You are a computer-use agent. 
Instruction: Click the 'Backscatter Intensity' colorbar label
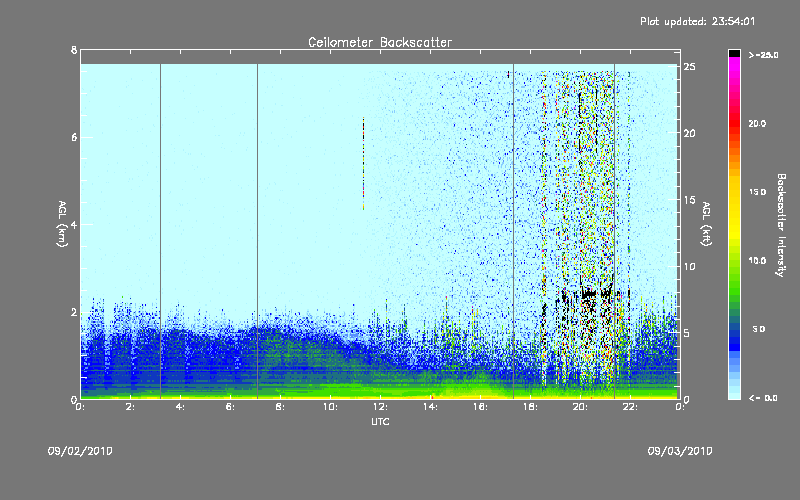pyautogui.click(x=781, y=225)
